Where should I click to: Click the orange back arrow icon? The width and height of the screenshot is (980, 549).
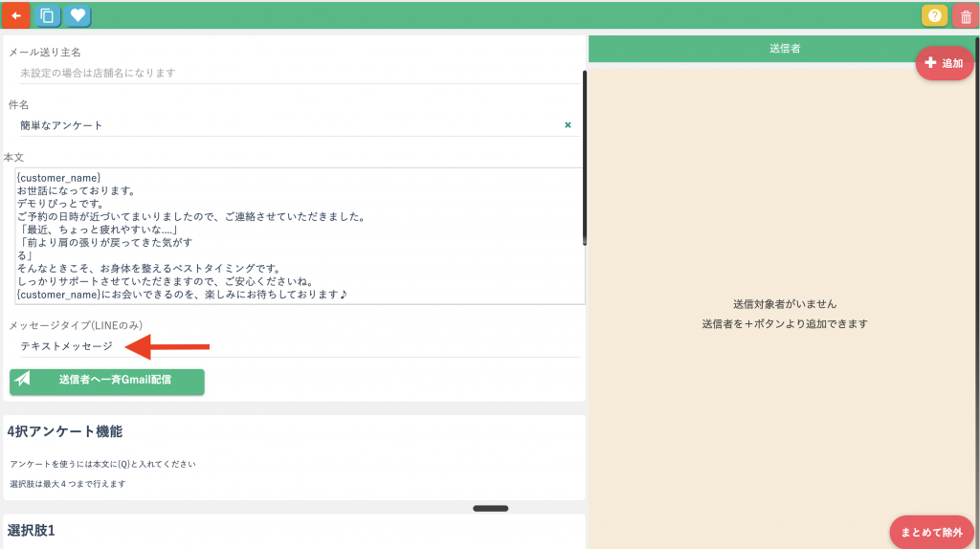(15, 15)
